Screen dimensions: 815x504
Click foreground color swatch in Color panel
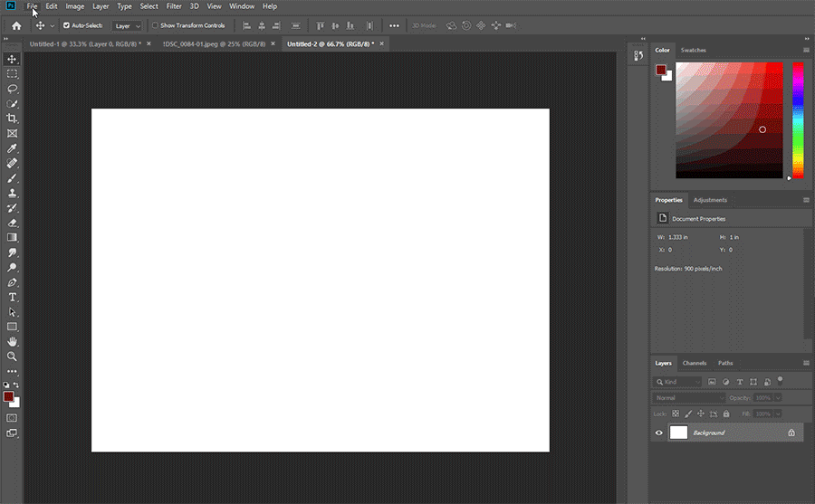point(661,70)
